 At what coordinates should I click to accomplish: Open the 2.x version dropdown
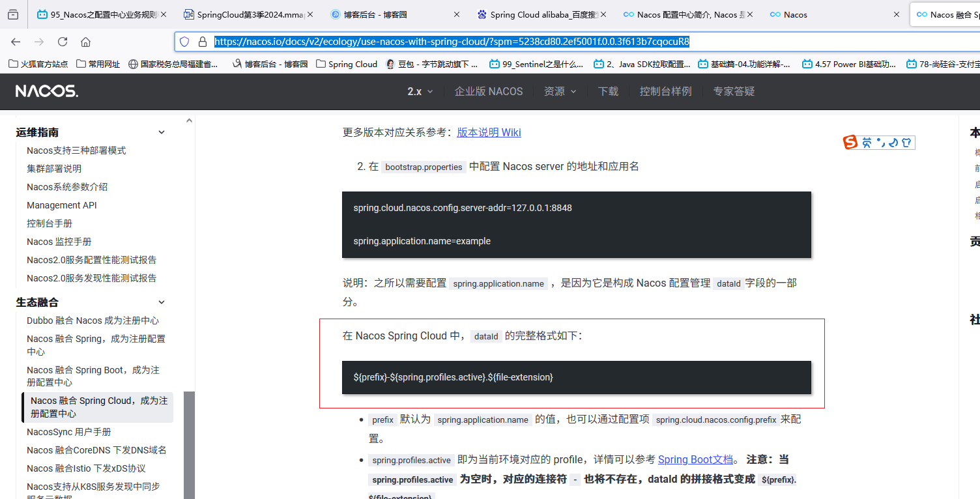click(420, 91)
